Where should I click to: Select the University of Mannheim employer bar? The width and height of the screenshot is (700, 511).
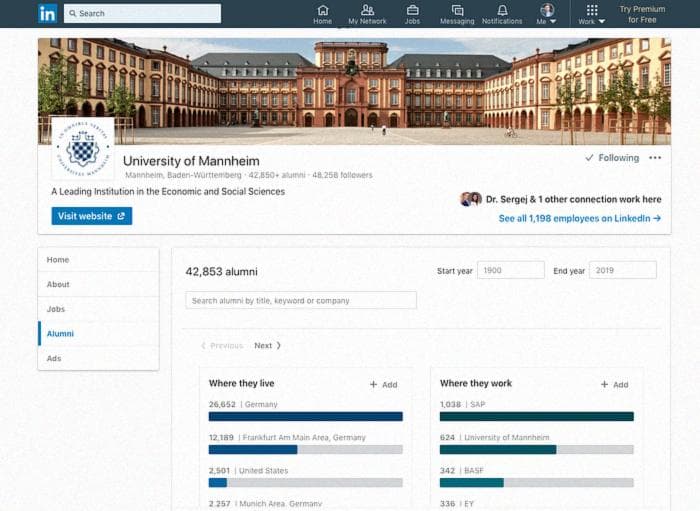[537, 449]
